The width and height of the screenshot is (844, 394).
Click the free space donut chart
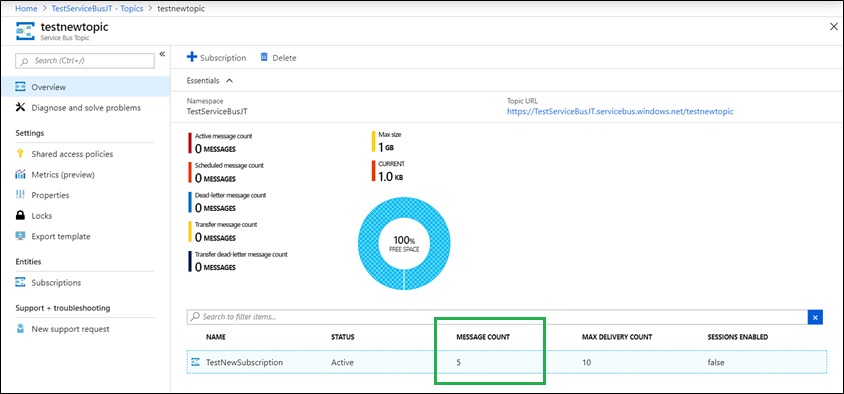click(404, 244)
